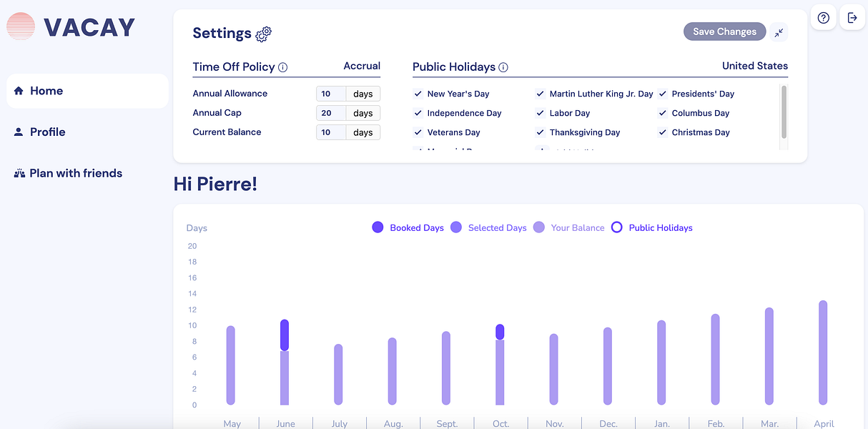Click the 'June' month axis label
Image resolution: width=868 pixels, height=429 pixels.
click(285, 423)
